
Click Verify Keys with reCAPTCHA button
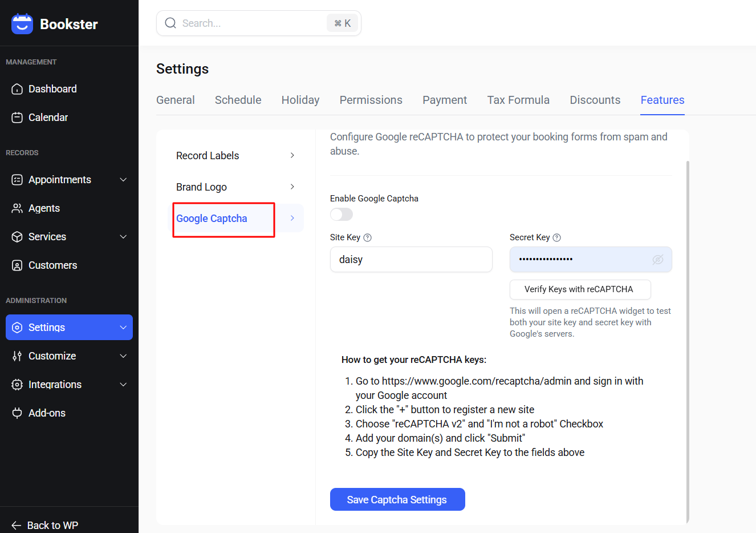579,289
